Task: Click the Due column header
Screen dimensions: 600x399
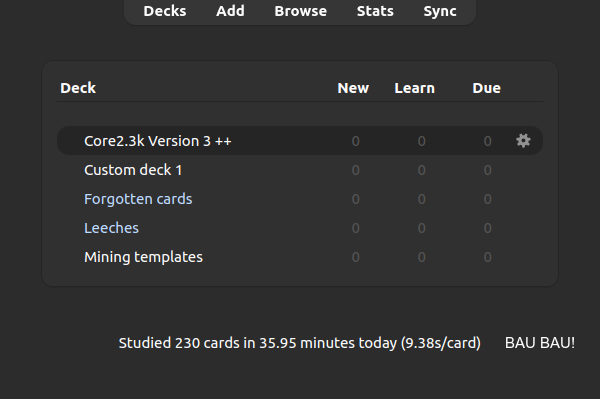Action: [487, 88]
